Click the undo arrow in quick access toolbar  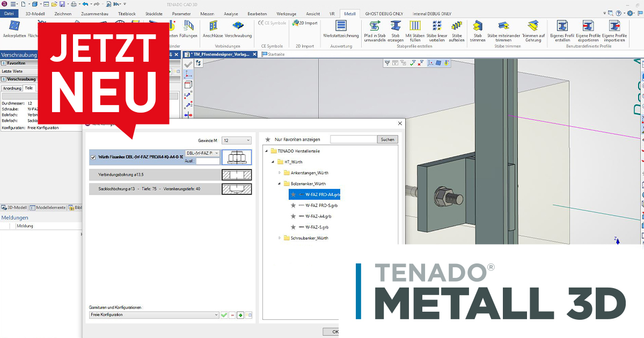pos(85,4)
